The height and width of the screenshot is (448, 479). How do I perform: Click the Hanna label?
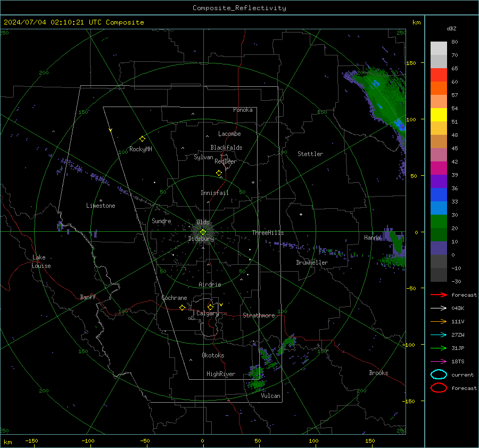(372, 238)
